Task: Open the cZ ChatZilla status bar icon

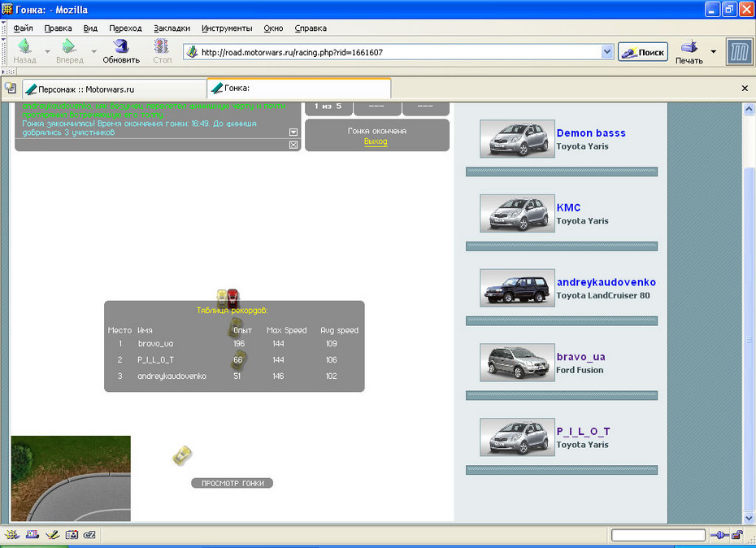Action: (89, 534)
